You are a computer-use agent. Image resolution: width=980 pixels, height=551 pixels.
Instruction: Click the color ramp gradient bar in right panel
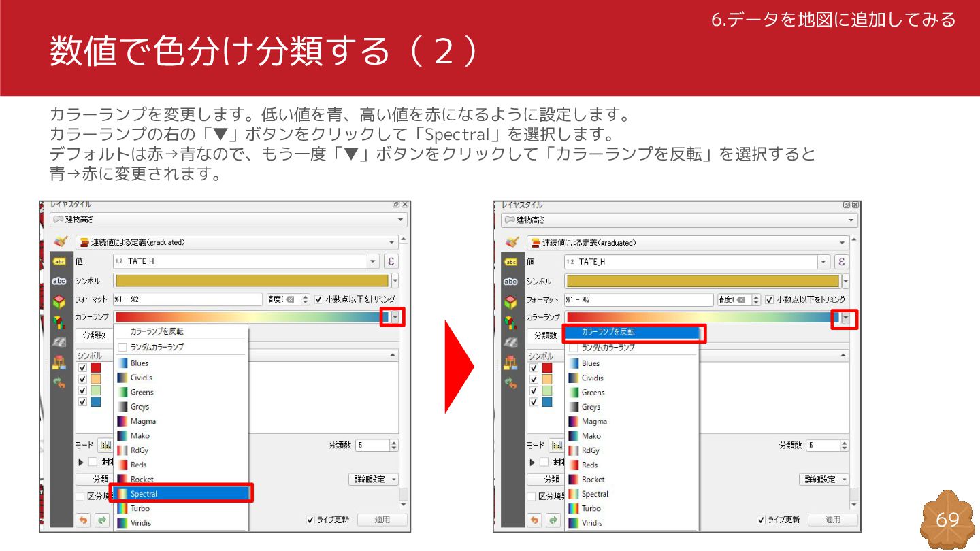(x=703, y=317)
